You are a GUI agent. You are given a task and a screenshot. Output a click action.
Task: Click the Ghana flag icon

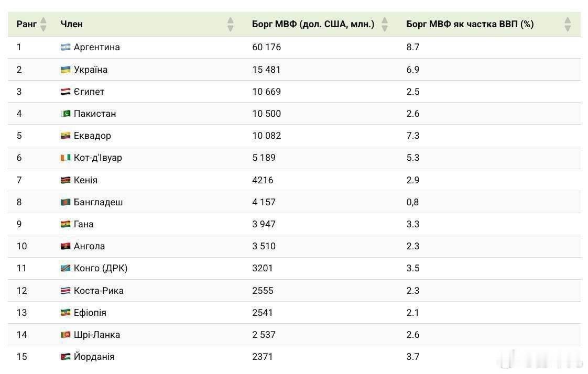coord(65,224)
